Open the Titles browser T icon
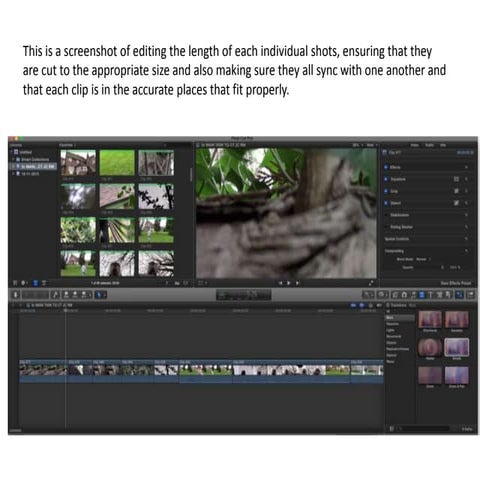This screenshot has width=480, height=480. pos(430,295)
